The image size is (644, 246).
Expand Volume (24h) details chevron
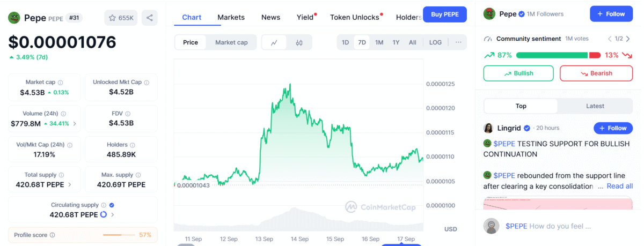(x=75, y=124)
